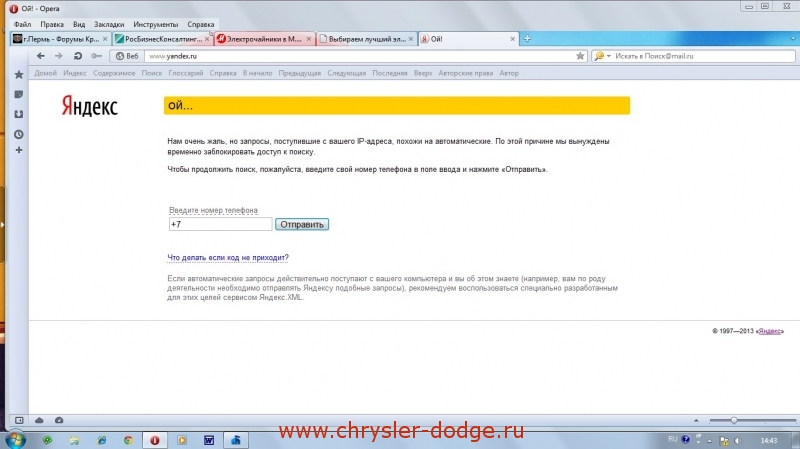The image size is (800, 449).
Task: Open the search engine selector dropdown
Action: [603, 56]
